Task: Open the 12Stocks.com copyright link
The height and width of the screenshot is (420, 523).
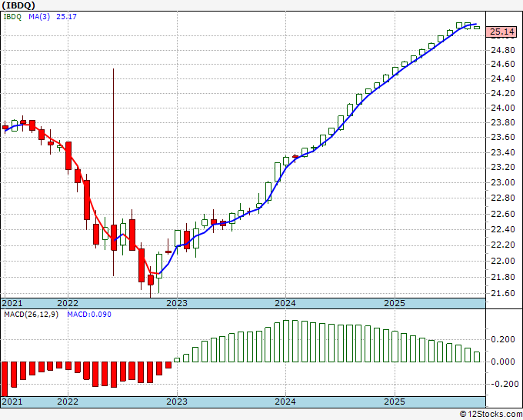Action: (x=491, y=415)
